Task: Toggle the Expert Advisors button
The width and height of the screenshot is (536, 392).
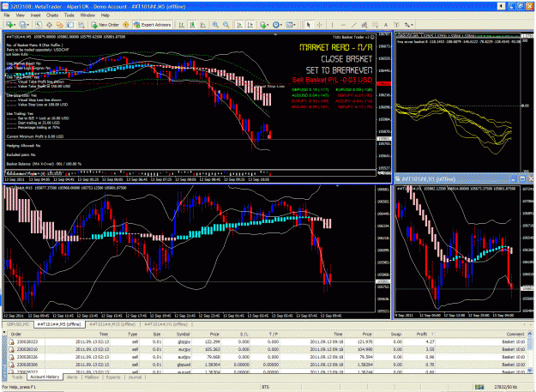Action: [x=152, y=25]
